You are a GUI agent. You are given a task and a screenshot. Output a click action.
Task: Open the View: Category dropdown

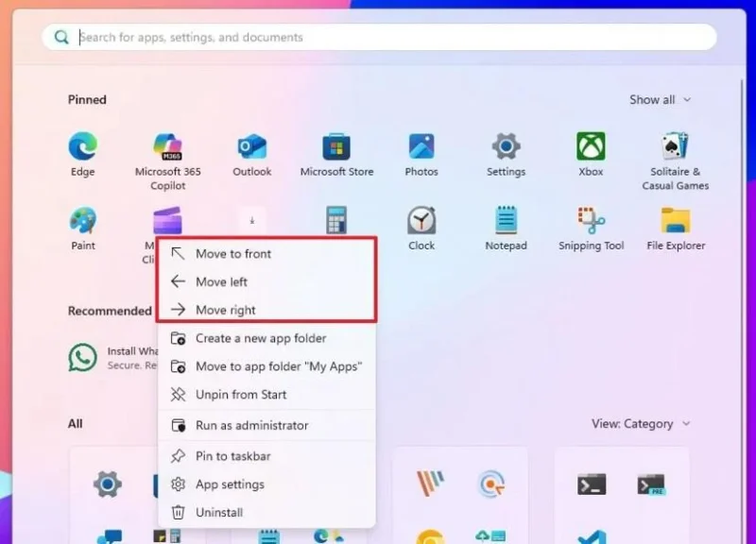[x=641, y=424]
